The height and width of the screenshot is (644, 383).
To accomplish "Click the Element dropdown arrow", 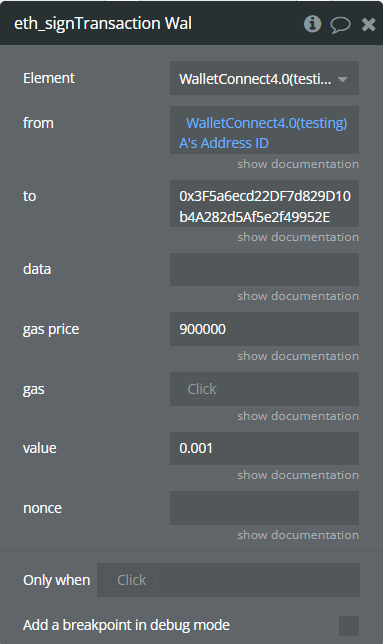I will [342, 79].
